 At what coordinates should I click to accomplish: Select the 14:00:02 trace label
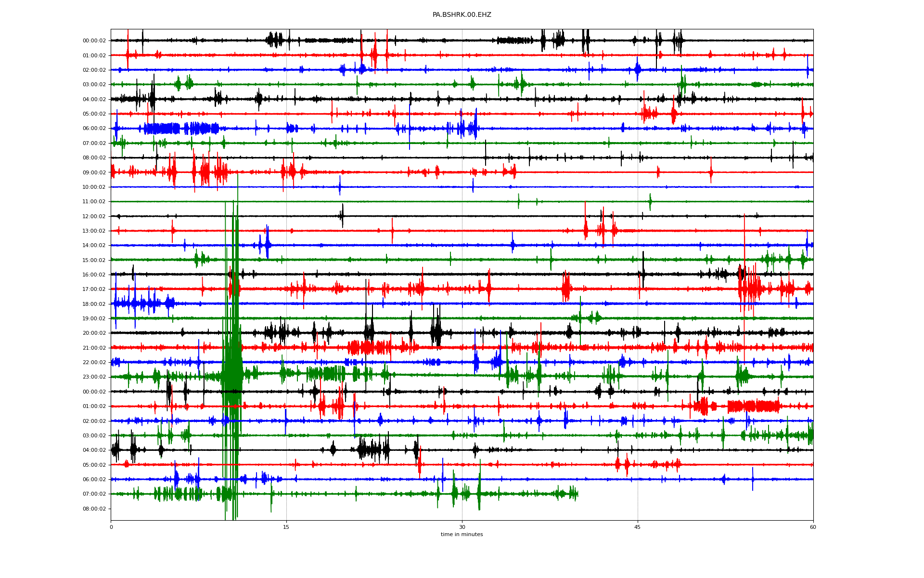coord(94,246)
